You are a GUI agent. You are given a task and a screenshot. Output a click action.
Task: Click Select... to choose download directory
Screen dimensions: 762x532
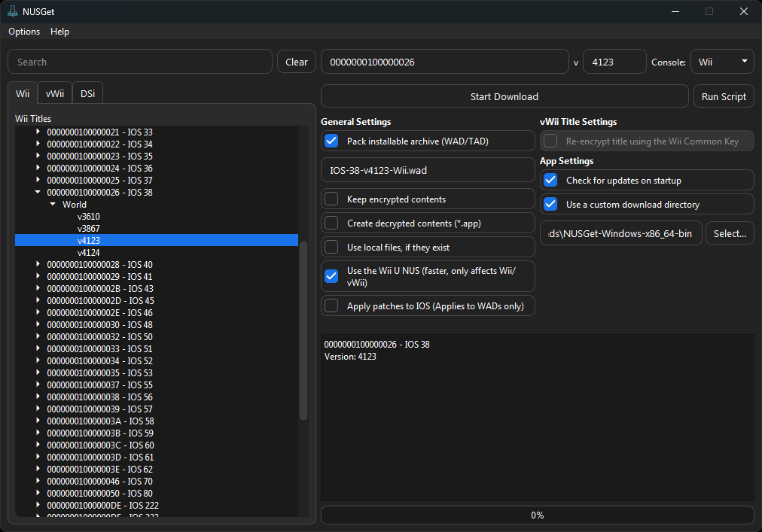pos(729,233)
